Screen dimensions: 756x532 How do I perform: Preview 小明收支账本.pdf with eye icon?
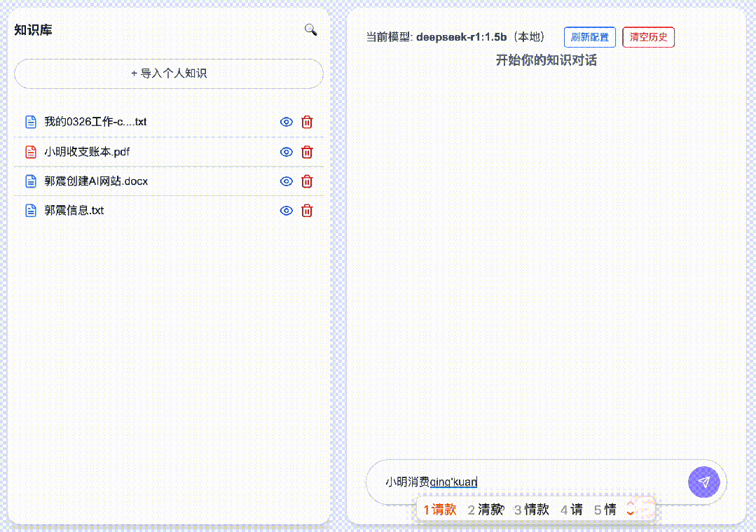pyautogui.click(x=286, y=152)
